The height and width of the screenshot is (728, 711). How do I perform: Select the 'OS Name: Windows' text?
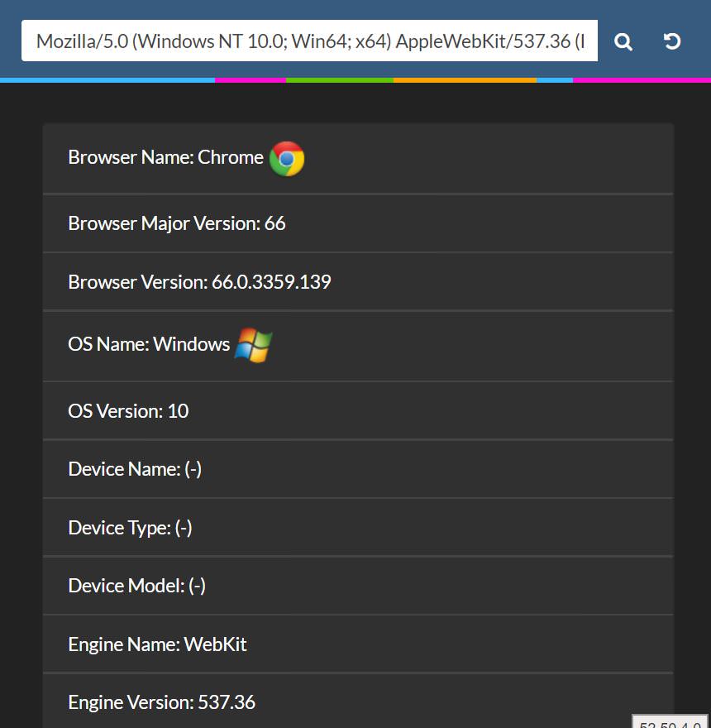coord(149,344)
